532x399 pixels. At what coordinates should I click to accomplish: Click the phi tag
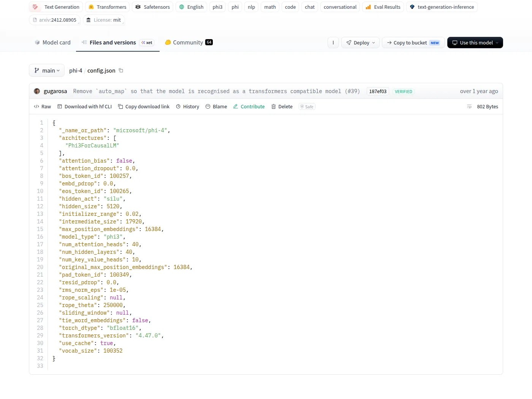(x=235, y=7)
